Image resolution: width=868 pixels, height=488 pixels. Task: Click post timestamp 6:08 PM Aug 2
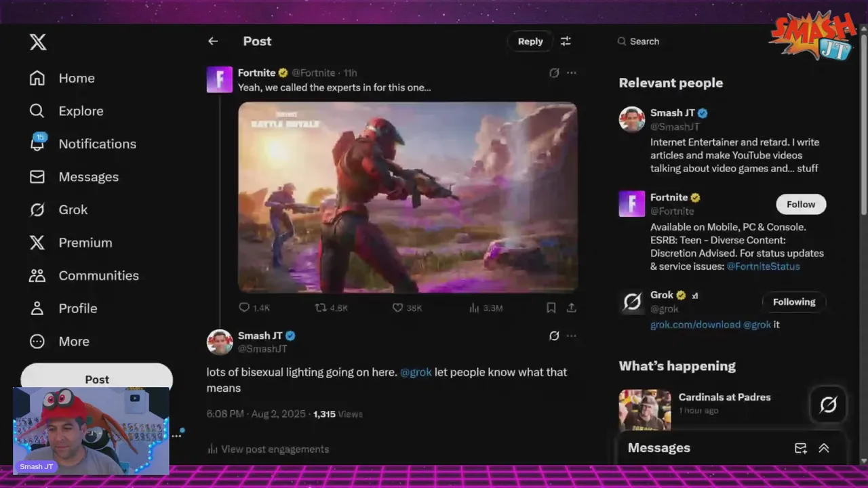257,413
